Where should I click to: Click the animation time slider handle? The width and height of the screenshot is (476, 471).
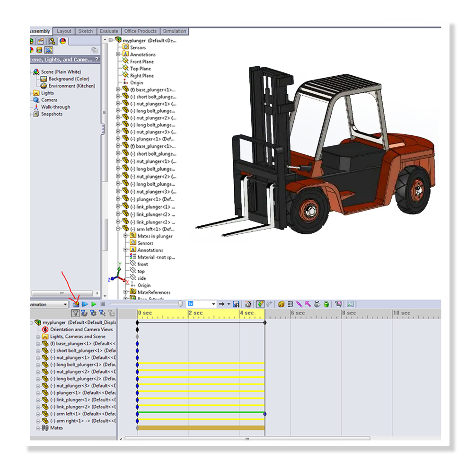(x=180, y=304)
